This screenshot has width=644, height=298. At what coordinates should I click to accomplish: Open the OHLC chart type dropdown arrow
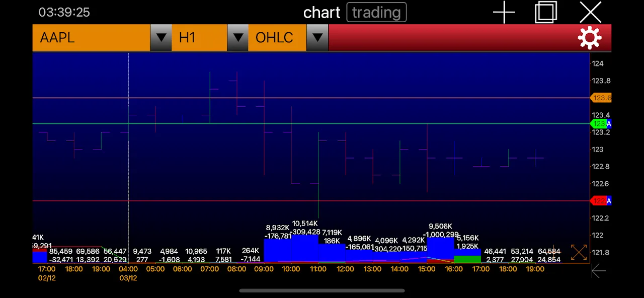click(x=317, y=38)
